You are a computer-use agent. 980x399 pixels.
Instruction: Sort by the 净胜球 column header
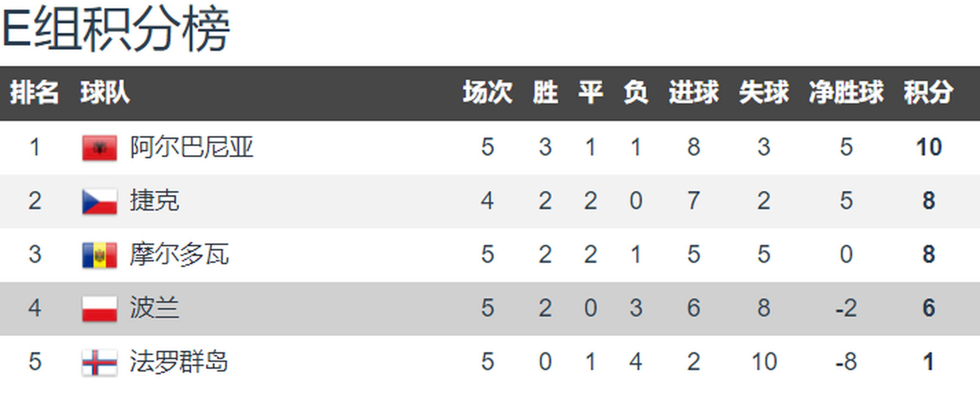pos(846,92)
